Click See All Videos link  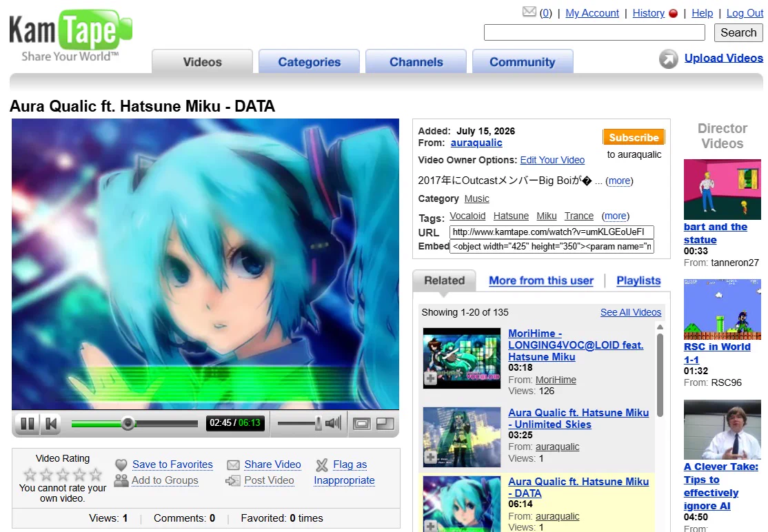(630, 312)
